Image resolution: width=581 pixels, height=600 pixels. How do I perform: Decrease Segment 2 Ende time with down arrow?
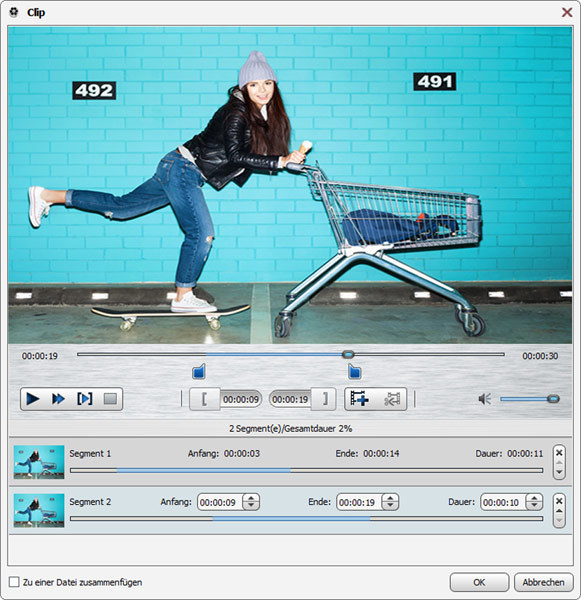tap(390, 505)
